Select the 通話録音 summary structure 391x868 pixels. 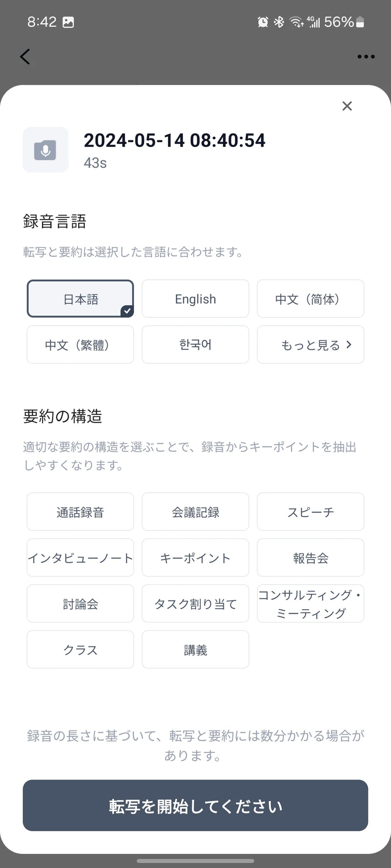click(x=80, y=512)
